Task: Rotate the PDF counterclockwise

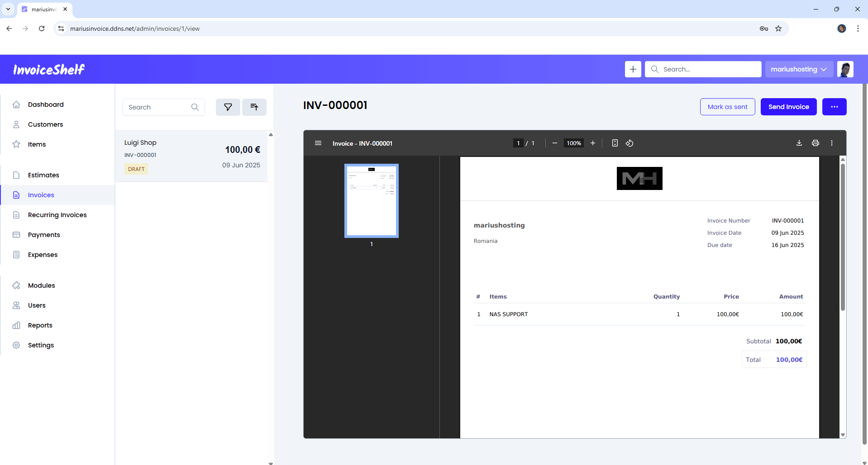Action: pyautogui.click(x=630, y=143)
